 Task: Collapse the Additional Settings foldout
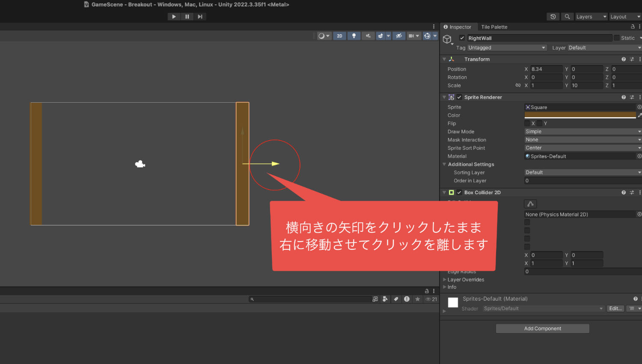(x=444, y=164)
